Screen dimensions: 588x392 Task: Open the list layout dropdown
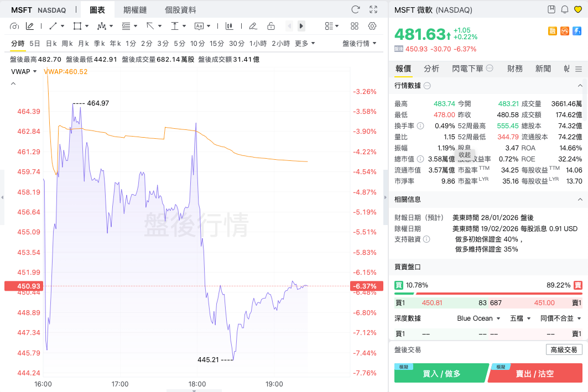[331, 26]
